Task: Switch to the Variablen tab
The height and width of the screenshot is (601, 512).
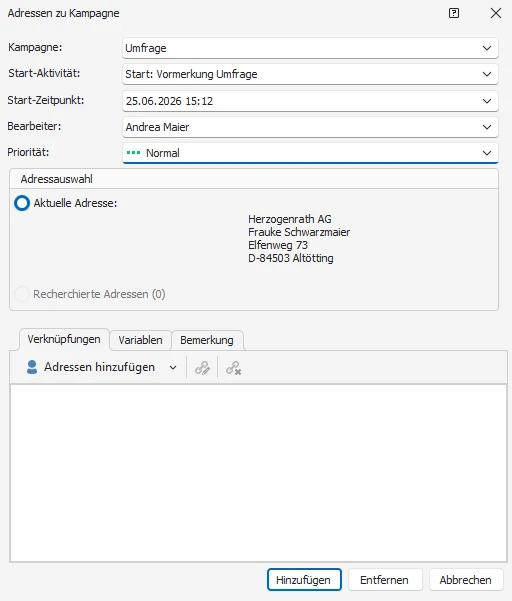Action: pos(140,340)
